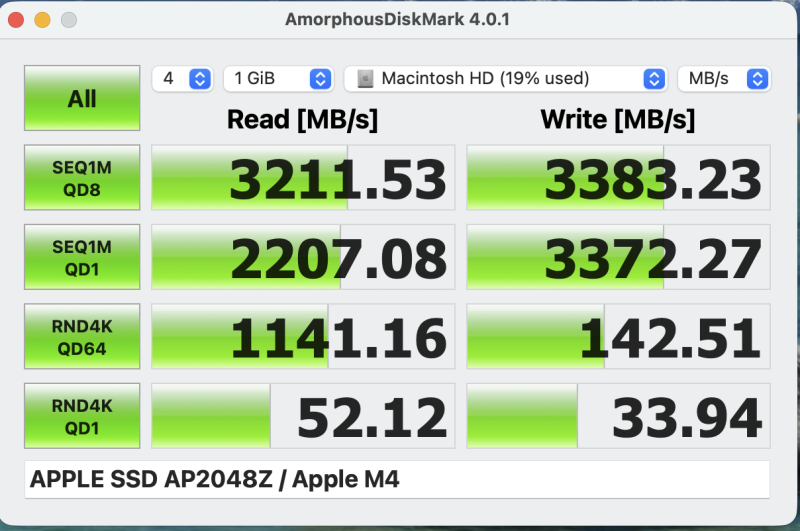Open the MB/s unit dropdown
800x531 pixels.
(x=724, y=79)
